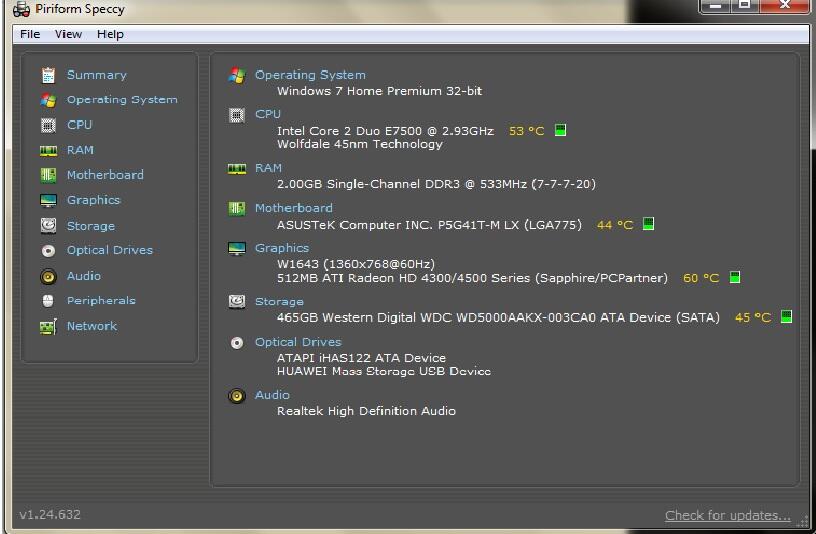Click the Network card icon in sidebar
Image resolution: width=816 pixels, height=534 pixels.
pos(48,327)
